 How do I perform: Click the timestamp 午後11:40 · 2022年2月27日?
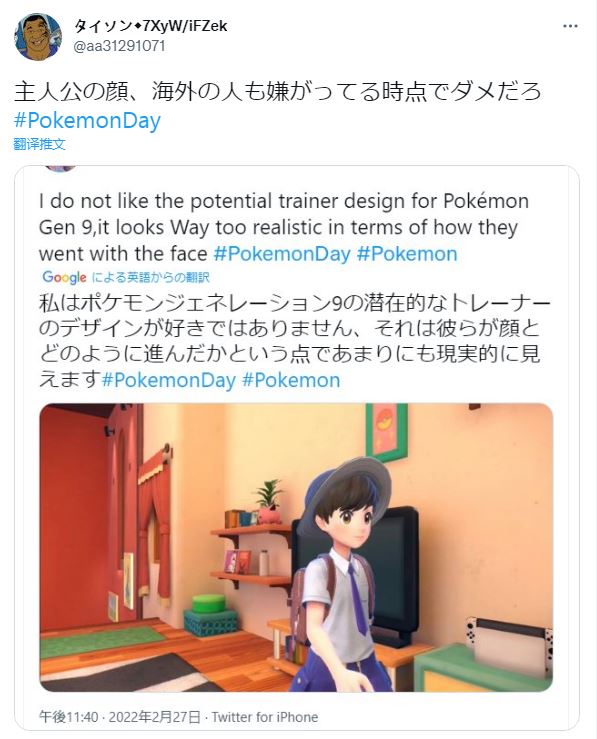point(120,717)
